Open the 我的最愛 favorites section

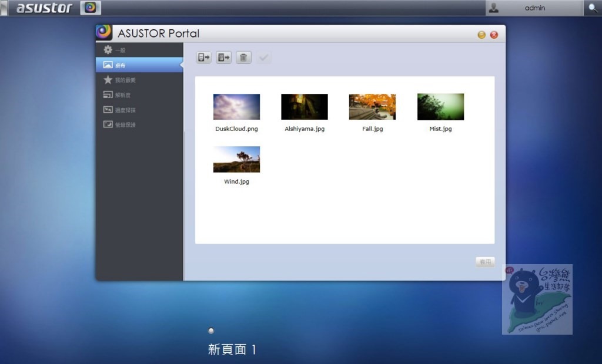pos(139,80)
